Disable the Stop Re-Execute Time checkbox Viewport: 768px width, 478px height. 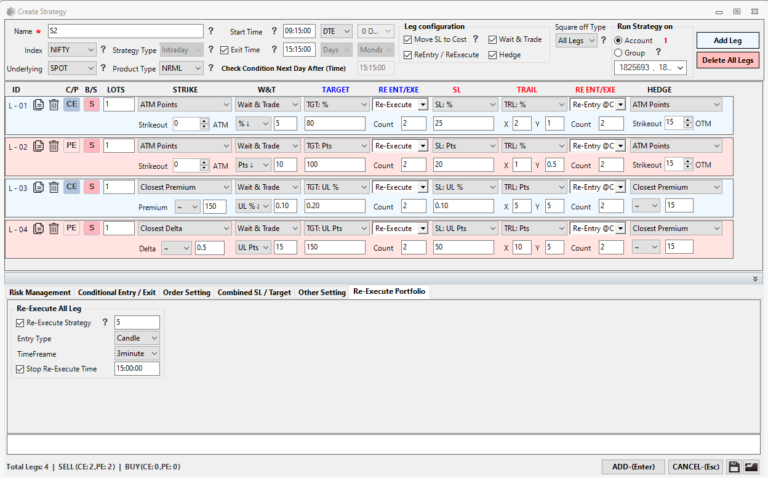21,368
